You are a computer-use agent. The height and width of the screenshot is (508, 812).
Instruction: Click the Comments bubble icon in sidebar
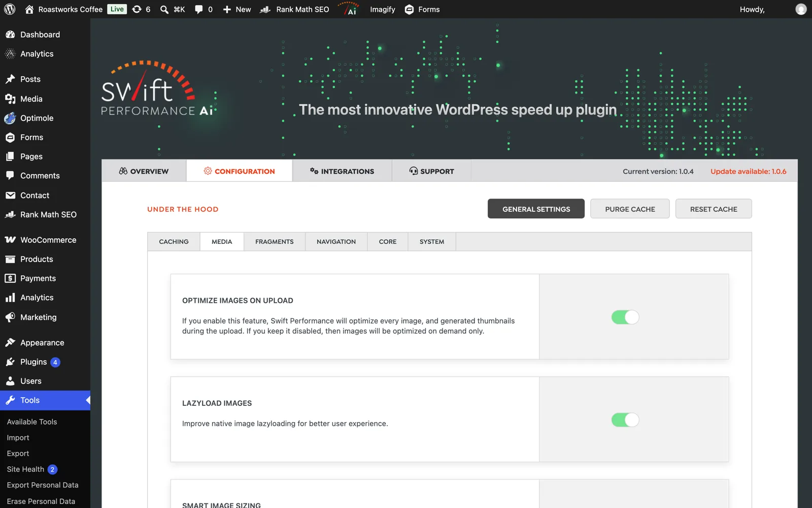pos(10,176)
